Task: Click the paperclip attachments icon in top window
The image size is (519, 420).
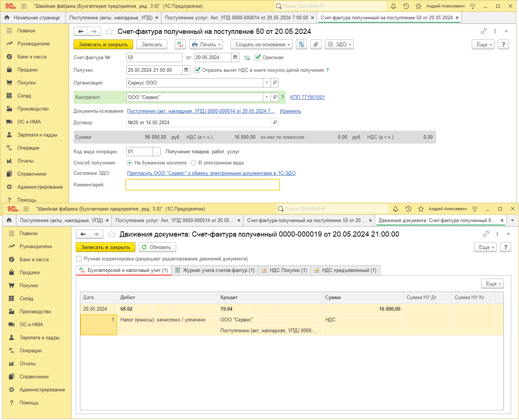Action: point(316,44)
